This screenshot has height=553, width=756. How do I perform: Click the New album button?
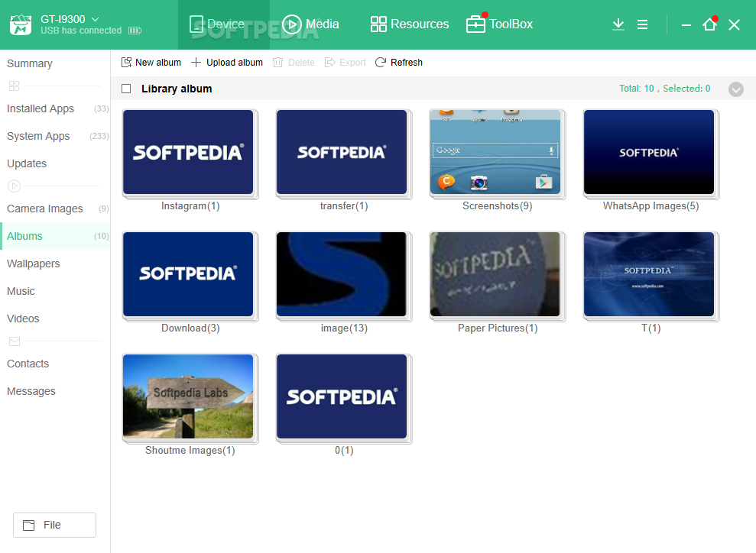(151, 63)
